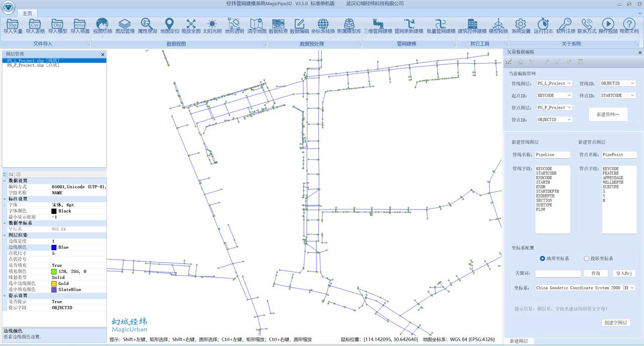This screenshot has width=644, height=346.
Task: Collapse the 数据设置 property group
Action: point(5,181)
